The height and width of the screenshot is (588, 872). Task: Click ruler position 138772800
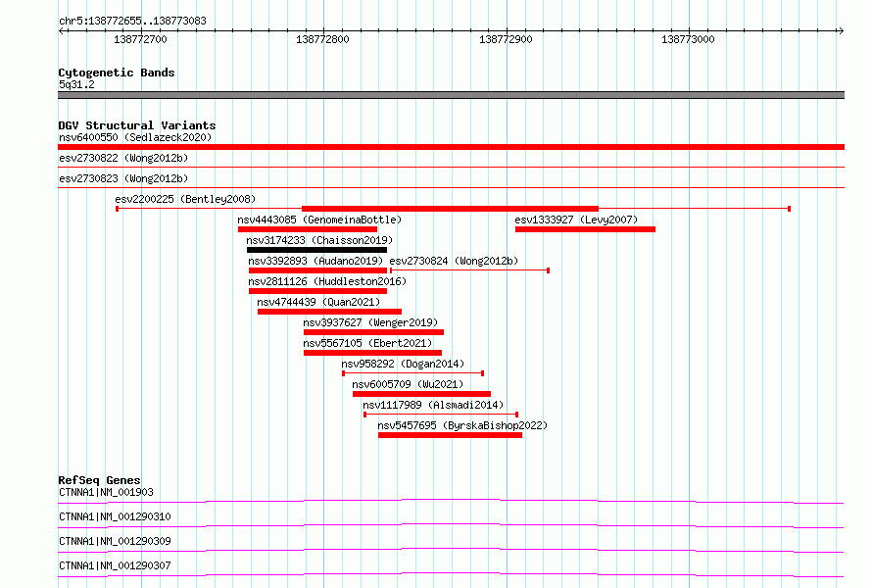pyautogui.click(x=322, y=39)
